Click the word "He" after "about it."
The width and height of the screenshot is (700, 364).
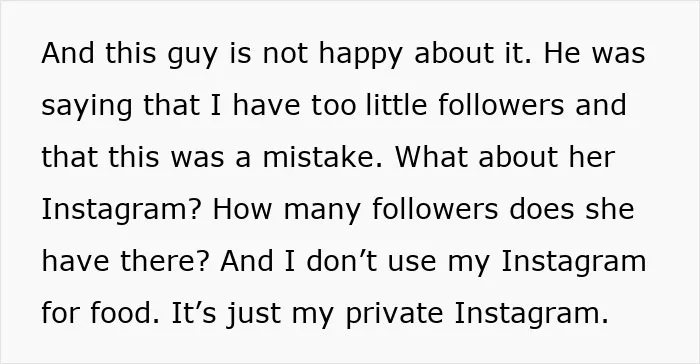click(562, 53)
